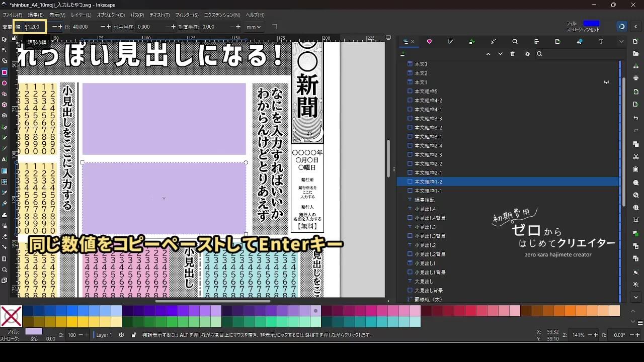Select the ellipse tool in the left toolbox

tap(5, 83)
